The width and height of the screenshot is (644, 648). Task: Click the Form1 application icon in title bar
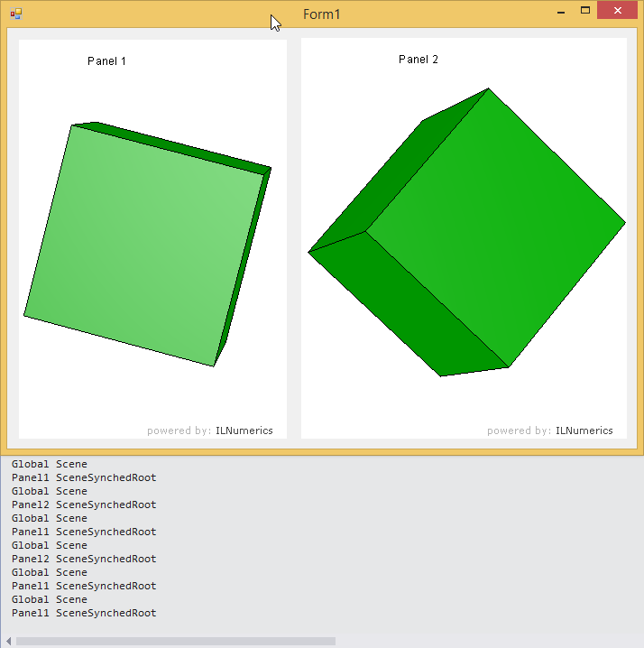click(16, 14)
